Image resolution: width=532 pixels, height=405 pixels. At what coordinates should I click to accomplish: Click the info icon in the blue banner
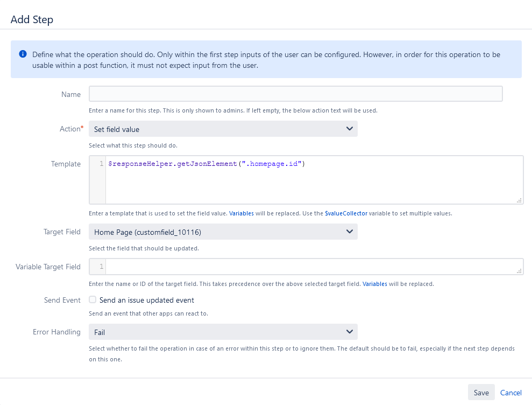click(x=23, y=54)
